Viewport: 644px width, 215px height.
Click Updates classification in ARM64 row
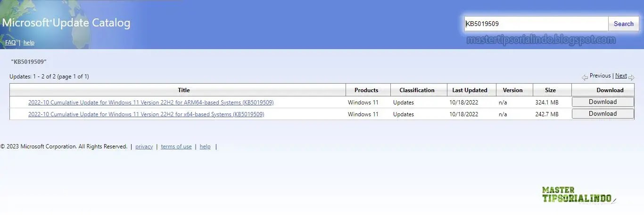pyautogui.click(x=404, y=103)
